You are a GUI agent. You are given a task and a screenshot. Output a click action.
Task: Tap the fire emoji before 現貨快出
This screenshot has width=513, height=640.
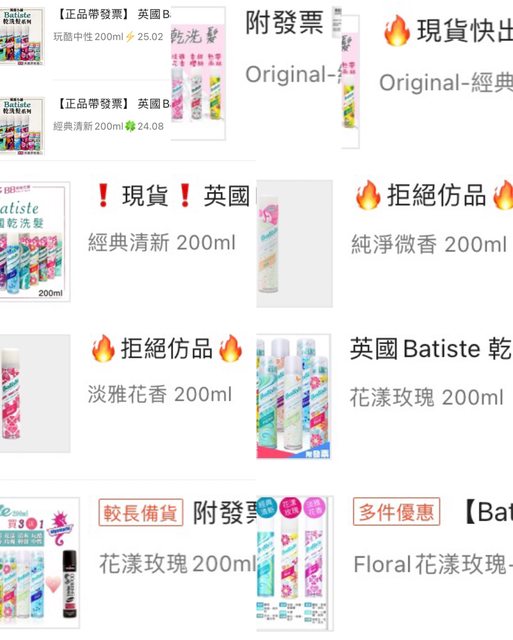396,30
